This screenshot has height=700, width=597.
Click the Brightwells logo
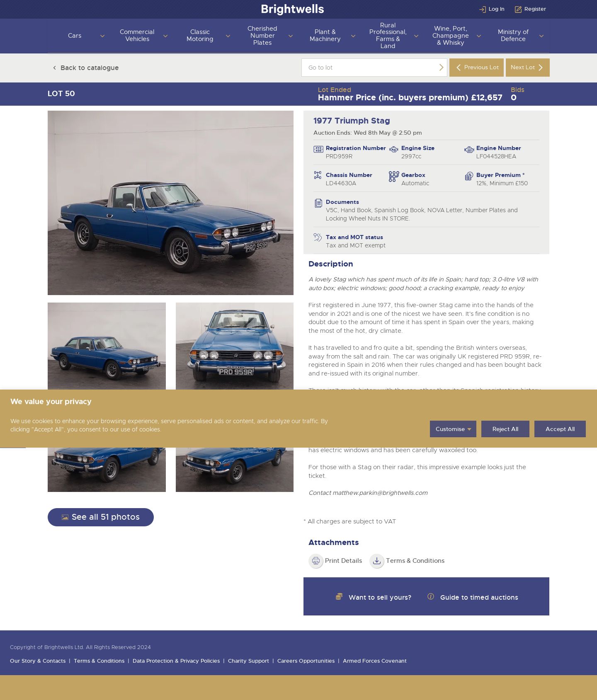(x=293, y=9)
